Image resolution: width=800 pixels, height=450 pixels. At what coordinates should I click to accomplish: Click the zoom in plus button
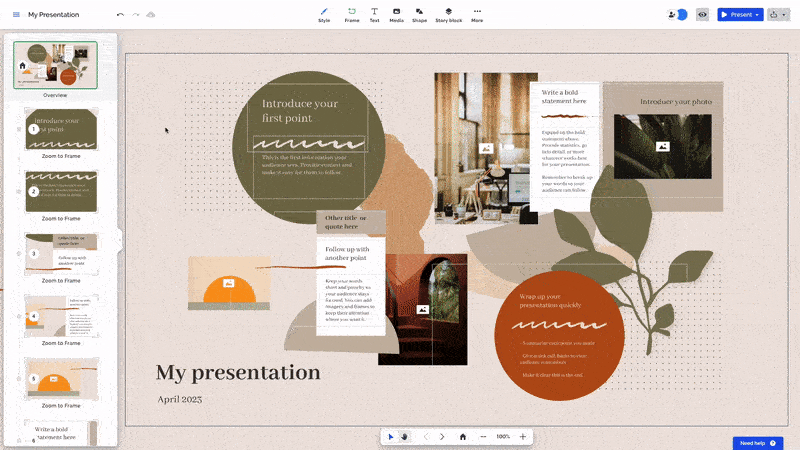(x=522, y=437)
